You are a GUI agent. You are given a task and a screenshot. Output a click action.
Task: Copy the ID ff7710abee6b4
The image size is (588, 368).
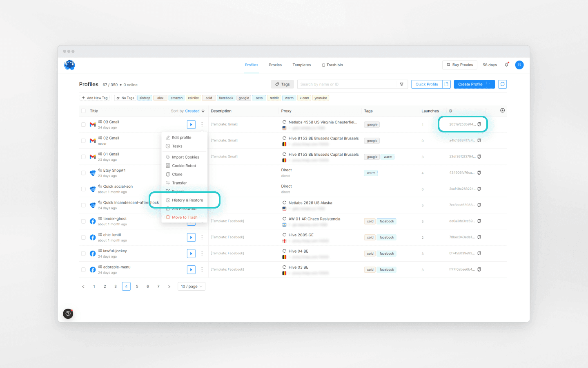(479, 269)
